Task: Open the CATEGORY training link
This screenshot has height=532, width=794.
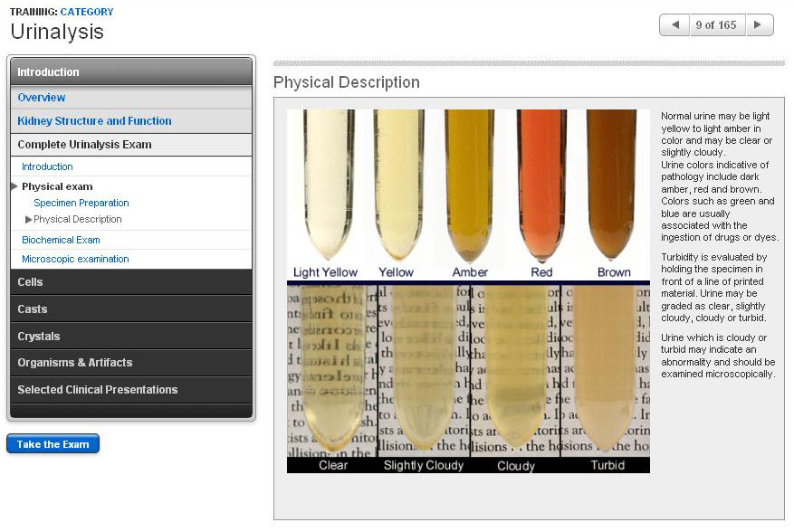Action: tap(85, 13)
